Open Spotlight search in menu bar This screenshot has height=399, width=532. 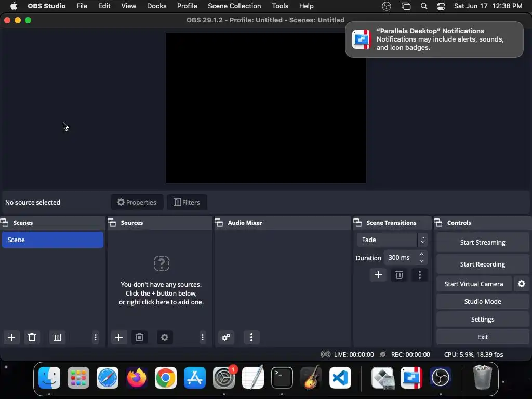click(424, 6)
